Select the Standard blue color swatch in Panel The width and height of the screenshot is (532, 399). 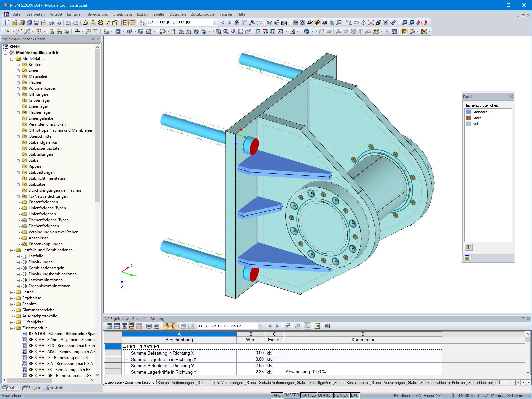pyautogui.click(x=469, y=112)
